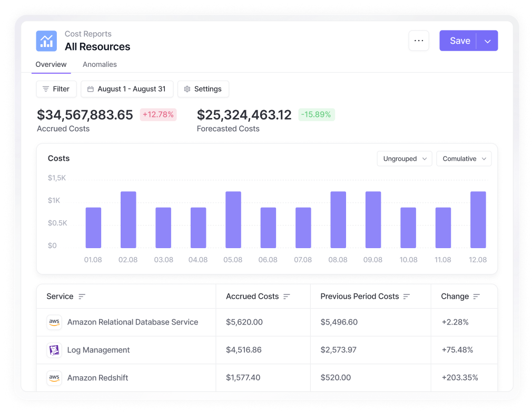Click the sort icon beside Change
Viewport: 532px width, 412px height.
click(x=477, y=297)
